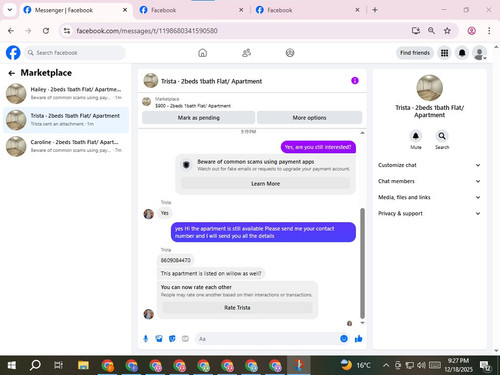
Task: Open the taskbar clock showing 9:27 PM
Action: pos(458,365)
